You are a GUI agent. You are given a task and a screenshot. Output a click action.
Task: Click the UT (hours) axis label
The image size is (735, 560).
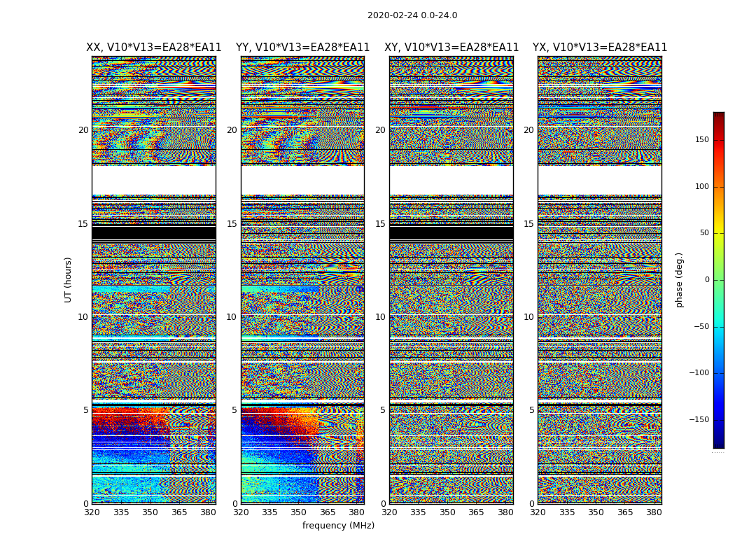(68, 280)
